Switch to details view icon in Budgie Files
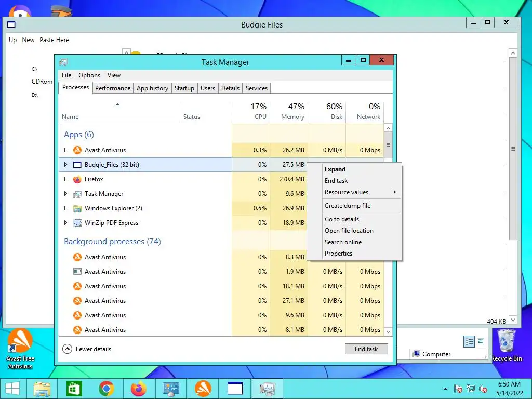This screenshot has height=399, width=532. [469, 341]
